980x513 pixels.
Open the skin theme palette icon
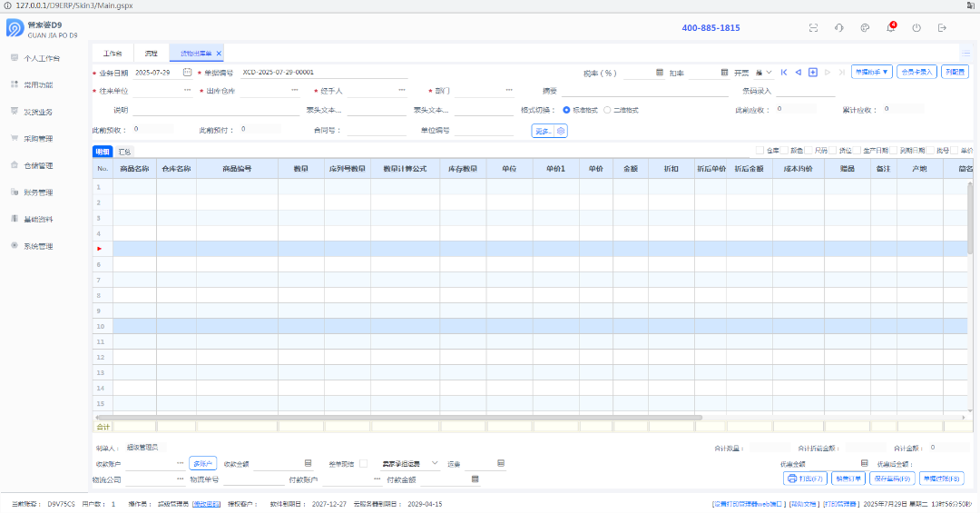865,27
